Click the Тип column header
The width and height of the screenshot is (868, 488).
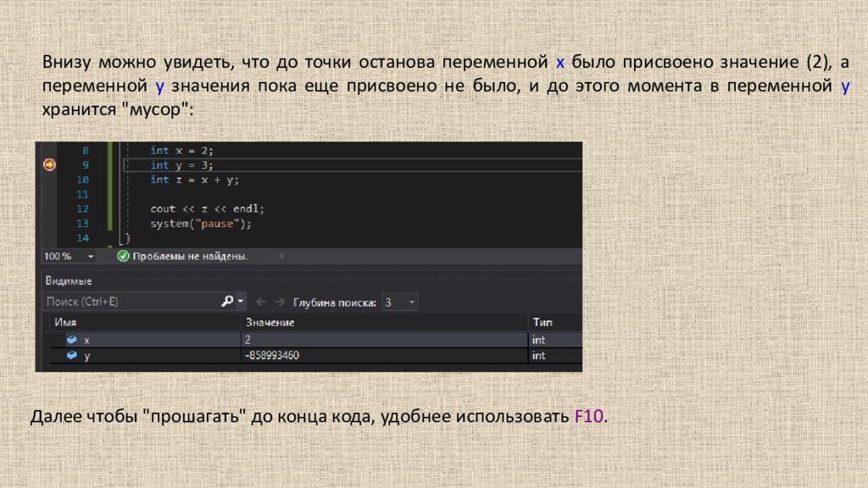pos(542,322)
